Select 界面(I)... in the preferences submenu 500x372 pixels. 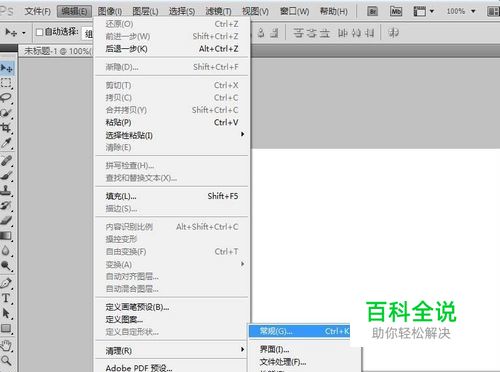tap(305, 349)
